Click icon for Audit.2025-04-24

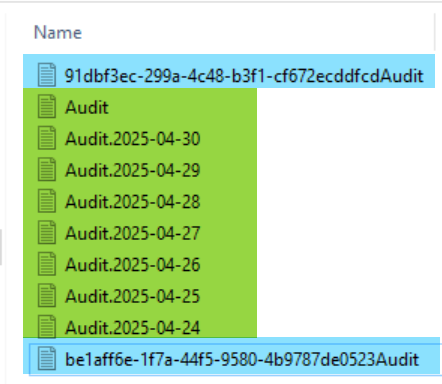pyautogui.click(x=46, y=326)
